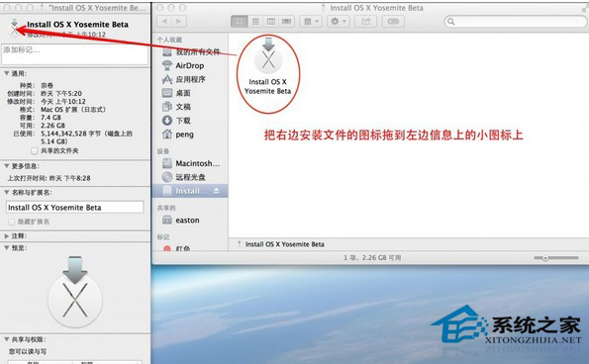Screen dimensions: 589x364
Task: Close the Finder window
Action: (x=159, y=8)
